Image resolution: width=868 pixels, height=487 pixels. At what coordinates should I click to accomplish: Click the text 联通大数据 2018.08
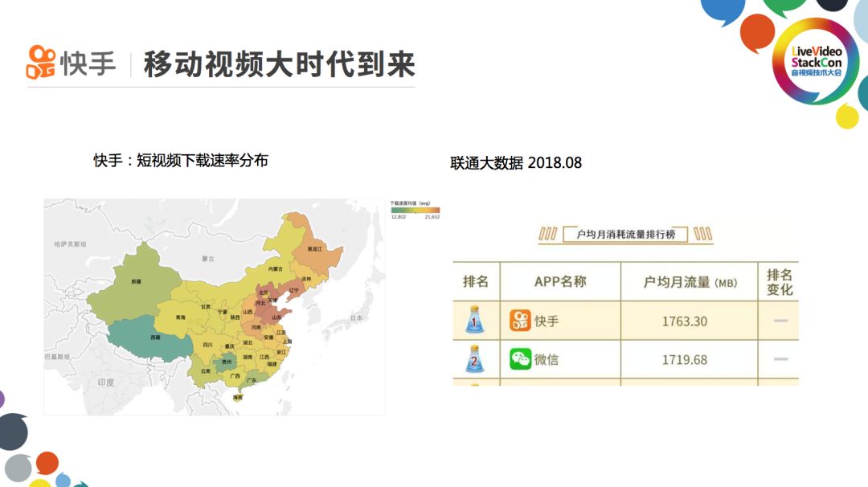point(516,162)
